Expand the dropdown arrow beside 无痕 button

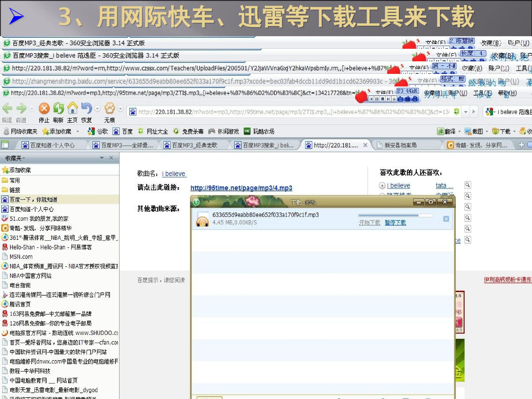coord(120,108)
